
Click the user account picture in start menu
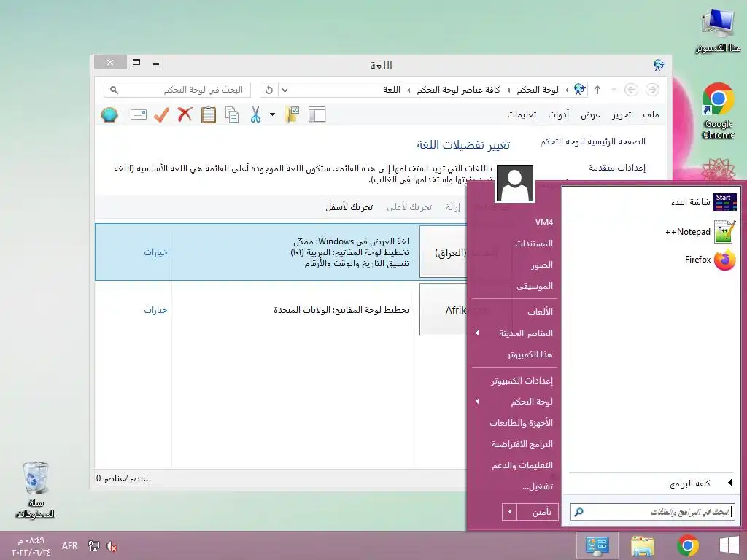tap(514, 183)
